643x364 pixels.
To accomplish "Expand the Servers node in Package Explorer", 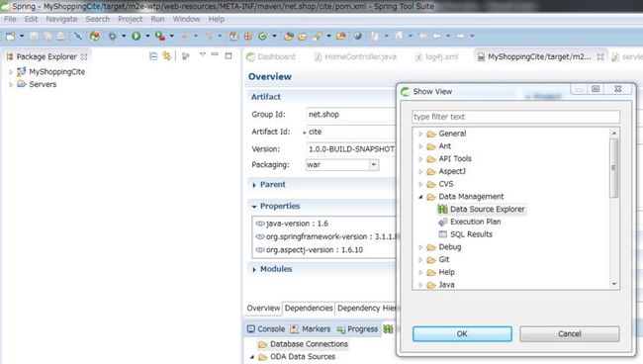I will (11, 84).
